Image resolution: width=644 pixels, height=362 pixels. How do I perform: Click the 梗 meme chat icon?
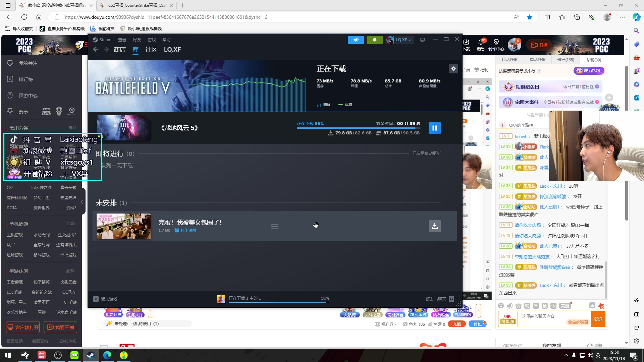(x=545, y=306)
